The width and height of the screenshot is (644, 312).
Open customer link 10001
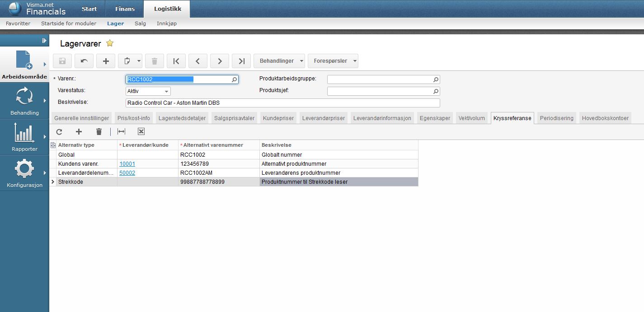pos(127,164)
